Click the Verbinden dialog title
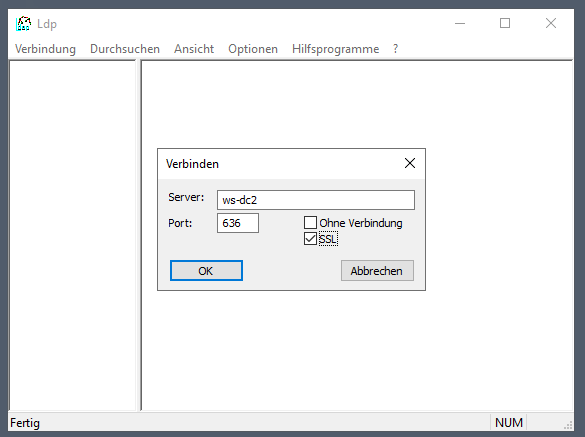 192,164
